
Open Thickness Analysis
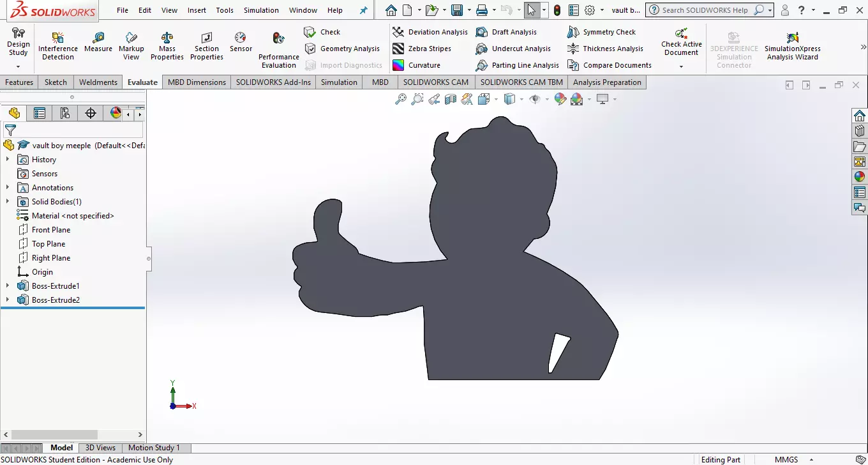click(x=605, y=49)
